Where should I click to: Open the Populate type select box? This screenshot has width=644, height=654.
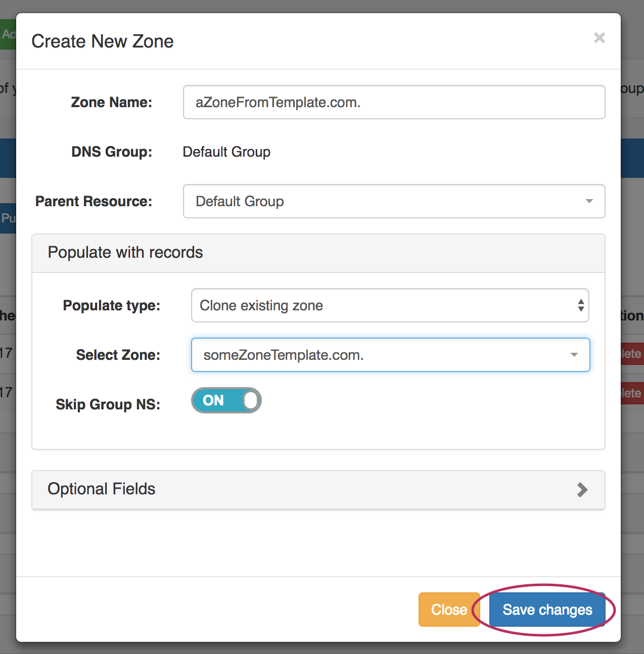click(x=384, y=305)
